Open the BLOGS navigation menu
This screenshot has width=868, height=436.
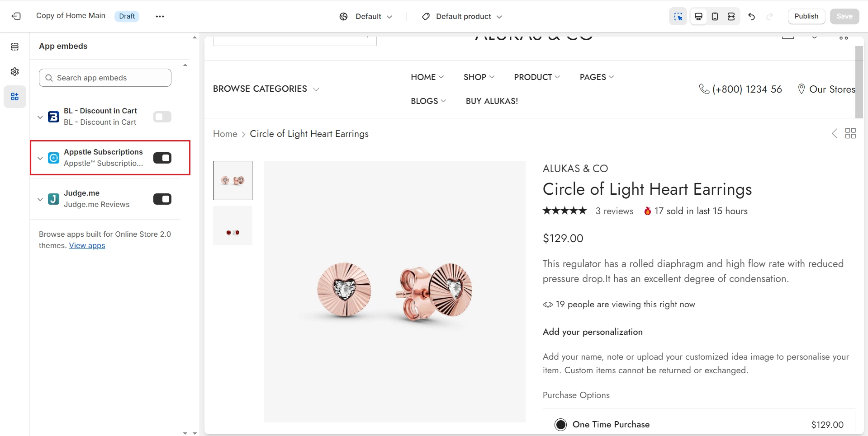(428, 101)
